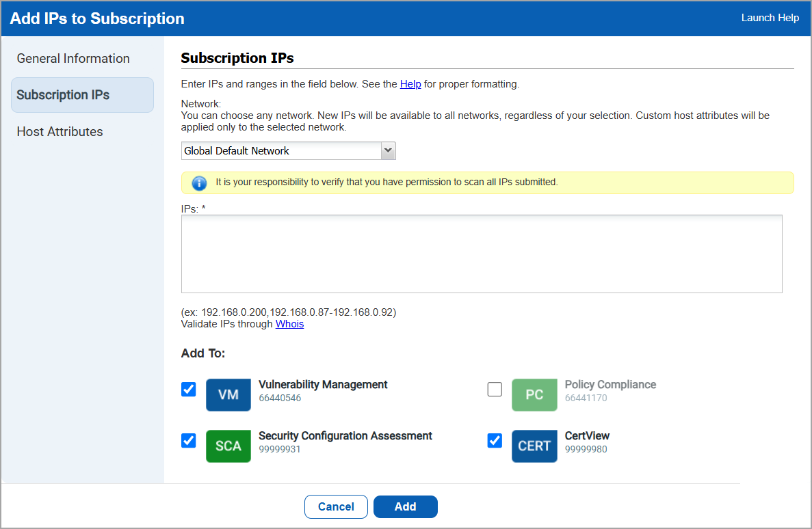The width and height of the screenshot is (812, 529).
Task: Open the network selection dropdown
Action: (x=288, y=150)
